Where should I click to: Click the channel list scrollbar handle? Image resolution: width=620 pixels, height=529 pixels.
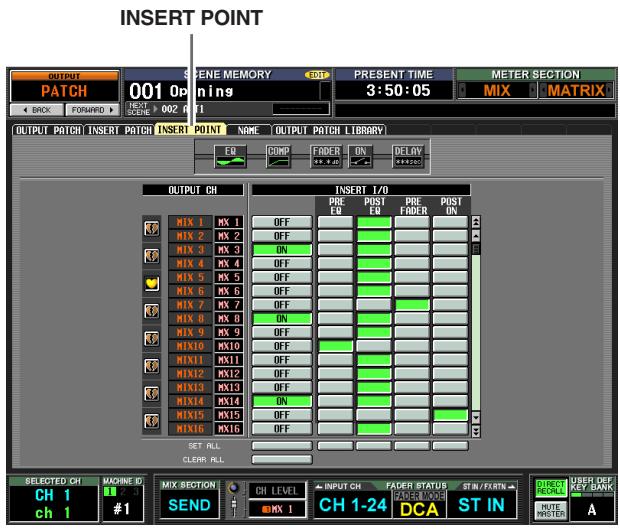pyautogui.click(x=476, y=249)
